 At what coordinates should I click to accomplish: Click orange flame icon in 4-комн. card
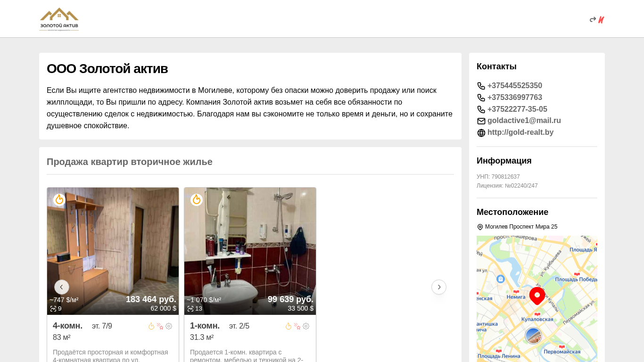tap(151, 326)
